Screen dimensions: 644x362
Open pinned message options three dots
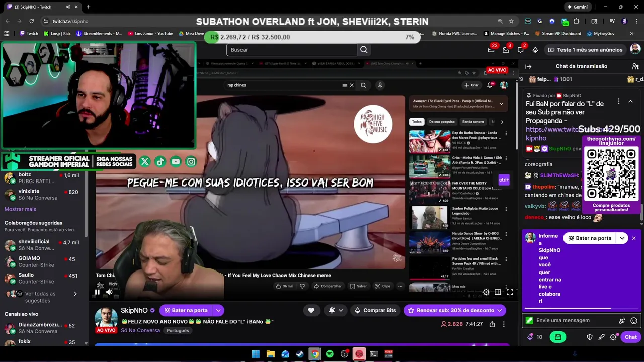click(x=619, y=101)
